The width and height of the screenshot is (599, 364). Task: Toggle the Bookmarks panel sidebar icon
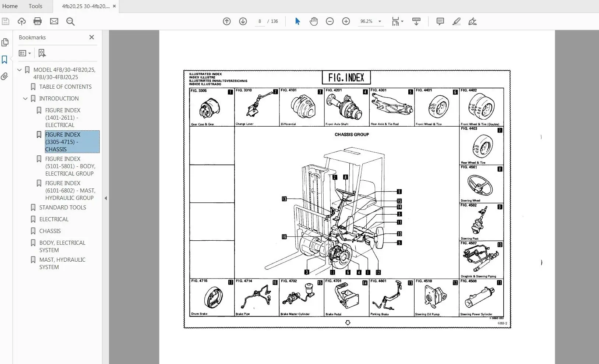click(x=5, y=60)
